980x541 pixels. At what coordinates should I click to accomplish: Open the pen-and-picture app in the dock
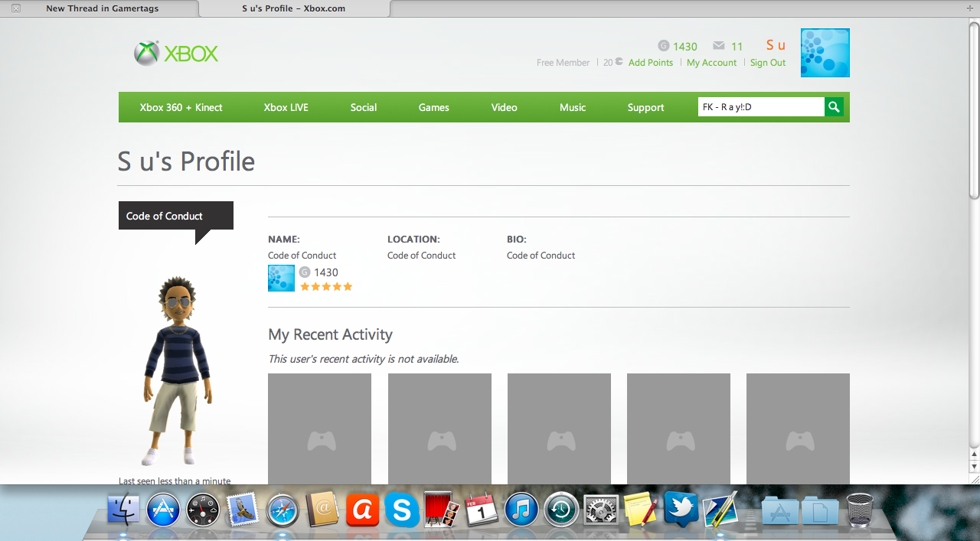[720, 509]
